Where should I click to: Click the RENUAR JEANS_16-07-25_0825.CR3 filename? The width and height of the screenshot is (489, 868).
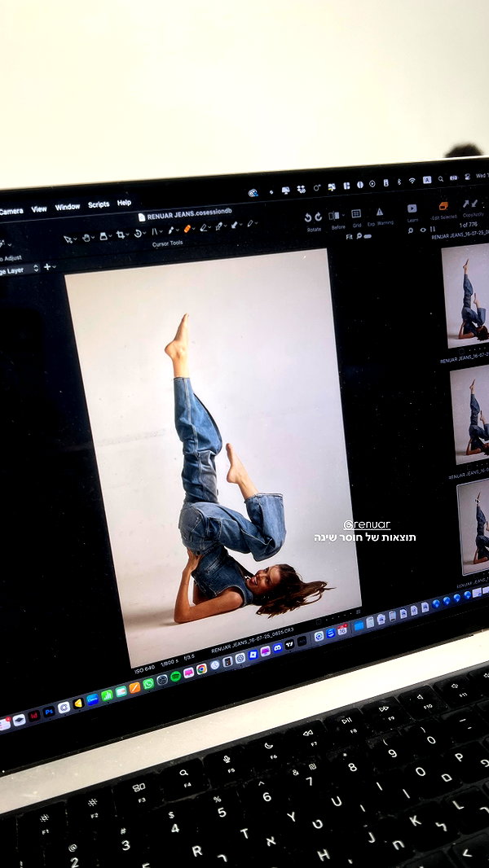(253, 641)
